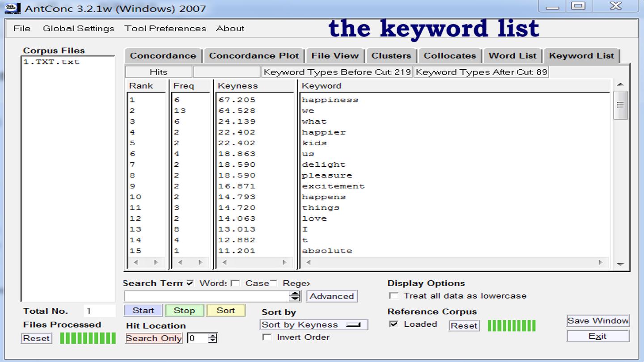This screenshot has height=362, width=644.
Task: Click Keyness column left scroll arrow
Action: (225, 263)
